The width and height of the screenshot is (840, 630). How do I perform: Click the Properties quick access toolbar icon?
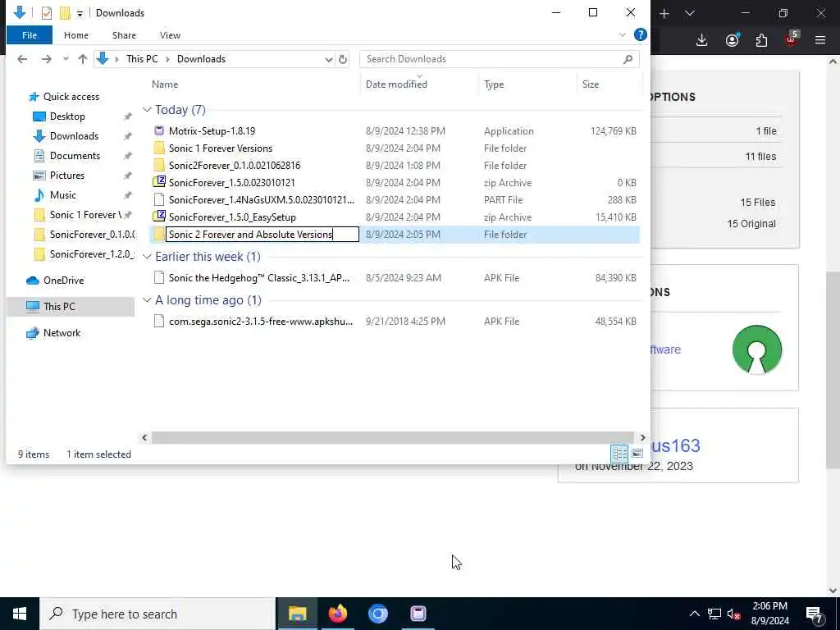click(47, 13)
